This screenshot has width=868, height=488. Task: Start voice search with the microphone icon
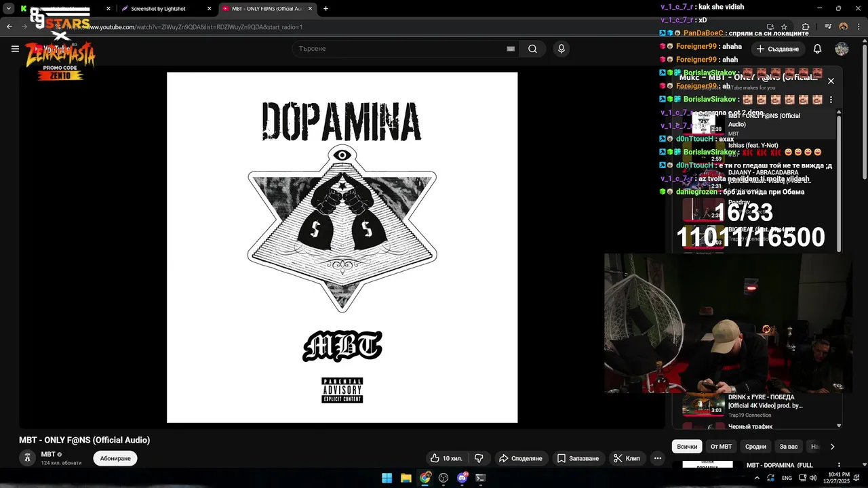pyautogui.click(x=561, y=49)
